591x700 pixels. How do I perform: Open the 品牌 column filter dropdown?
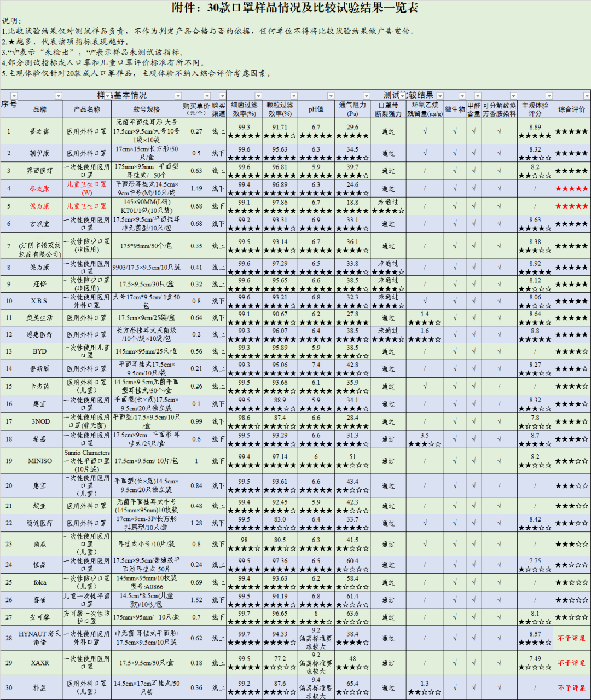(58, 96)
